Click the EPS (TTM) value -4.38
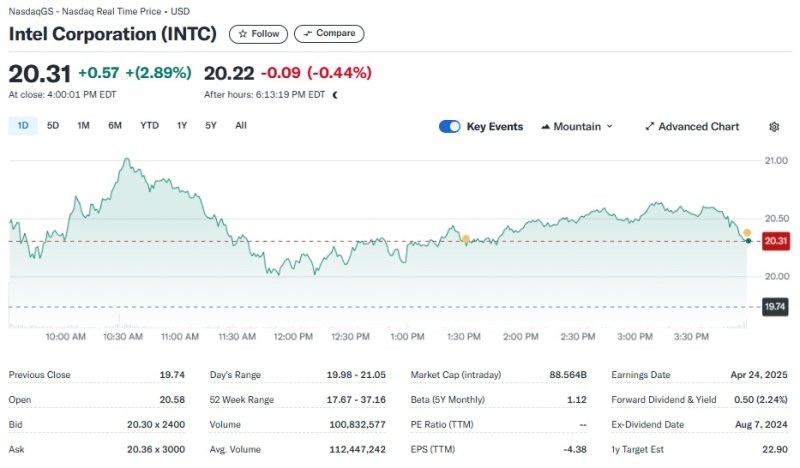The image size is (800, 468). (575, 450)
